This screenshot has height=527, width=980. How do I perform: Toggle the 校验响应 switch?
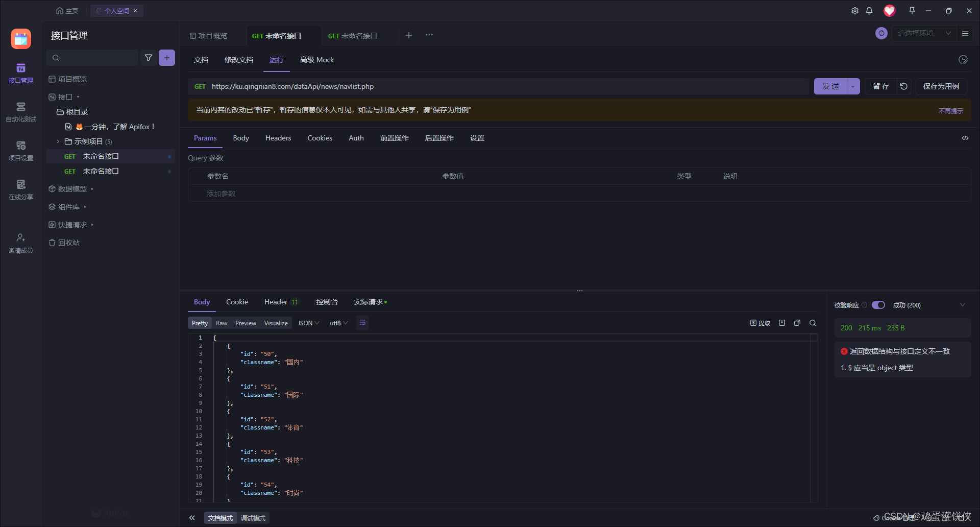point(878,305)
